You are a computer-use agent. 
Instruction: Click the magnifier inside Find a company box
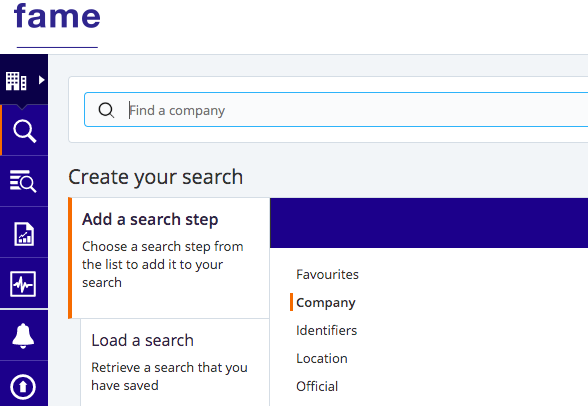(x=106, y=110)
